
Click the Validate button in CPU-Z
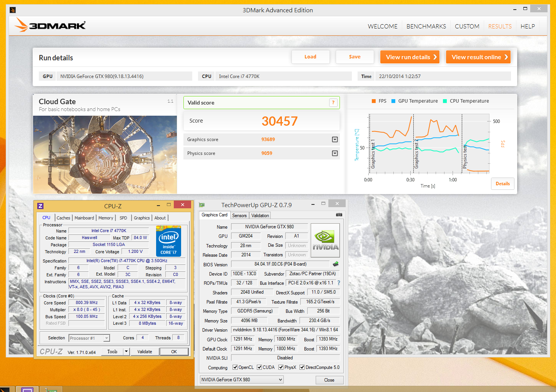point(145,352)
